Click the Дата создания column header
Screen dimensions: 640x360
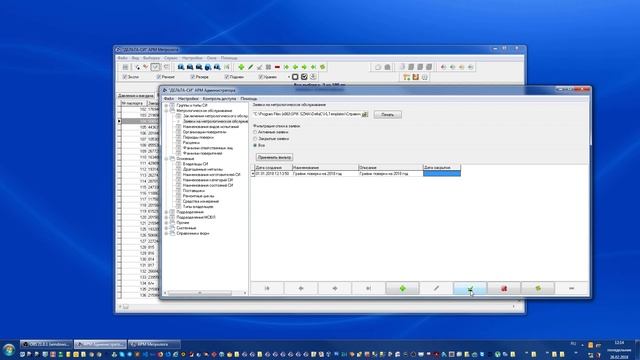[273, 167]
